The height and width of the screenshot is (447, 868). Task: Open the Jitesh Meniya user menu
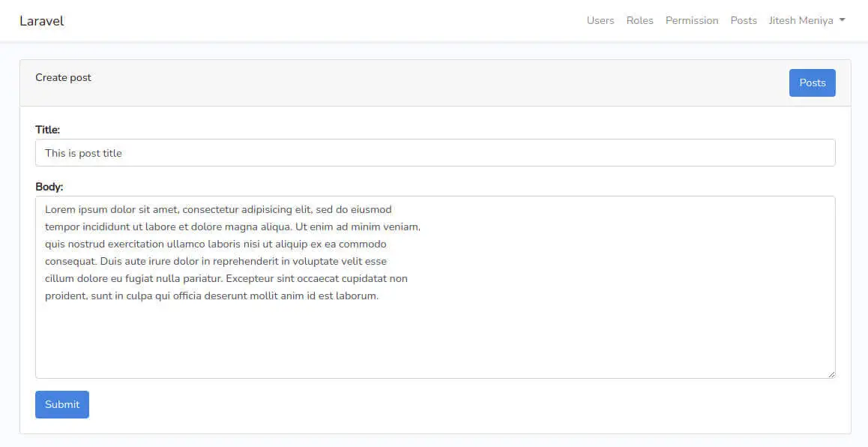click(x=807, y=20)
